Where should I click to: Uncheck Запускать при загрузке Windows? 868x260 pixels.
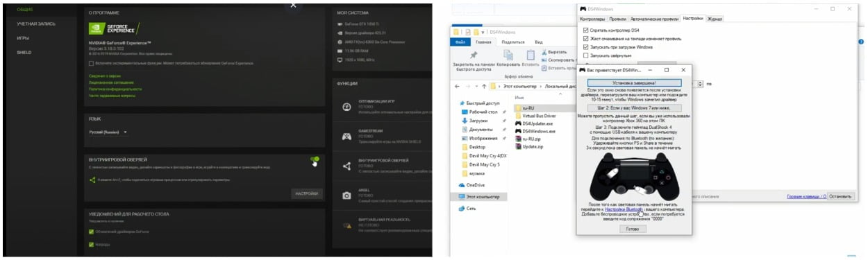[x=586, y=47]
